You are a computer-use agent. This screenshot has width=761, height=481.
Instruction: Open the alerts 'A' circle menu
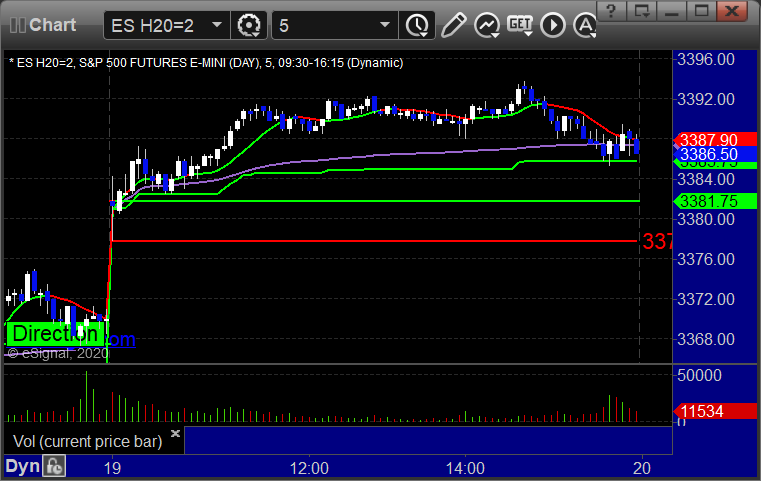point(585,25)
